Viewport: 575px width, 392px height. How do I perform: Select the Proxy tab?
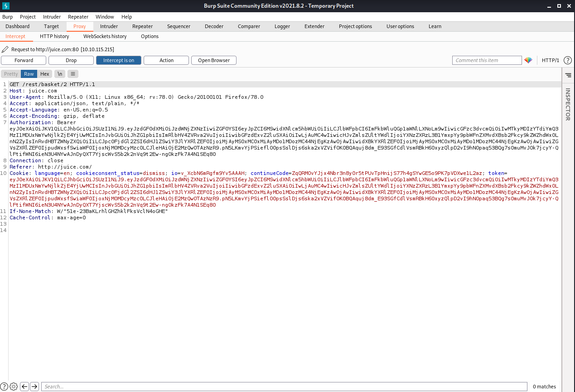coord(80,26)
